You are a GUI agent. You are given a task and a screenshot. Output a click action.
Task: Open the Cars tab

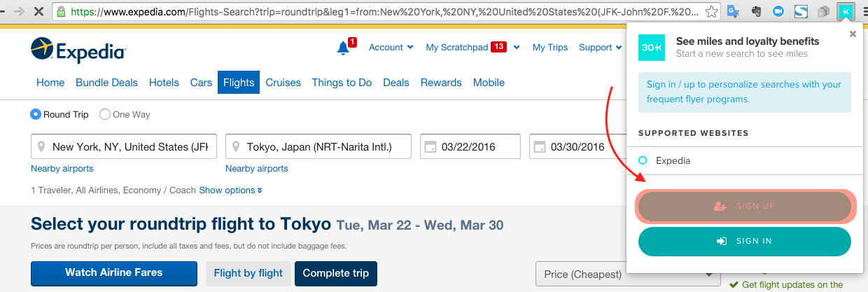point(201,83)
